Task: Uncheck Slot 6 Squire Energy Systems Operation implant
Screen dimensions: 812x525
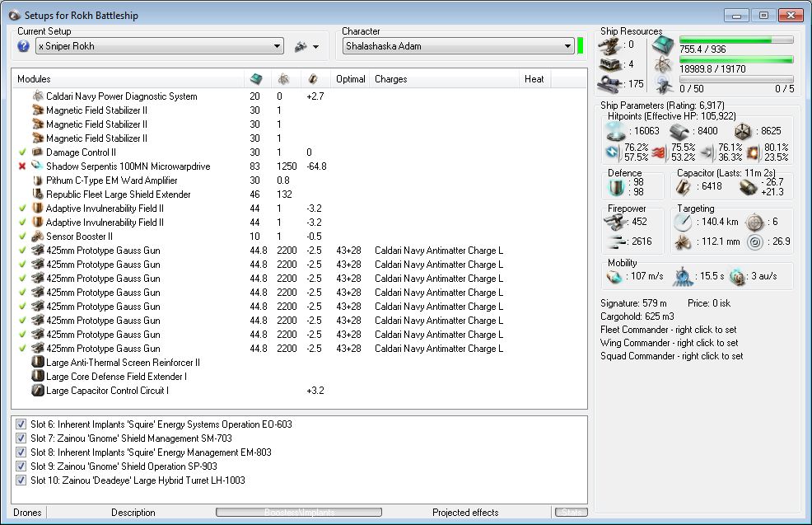Action: [x=21, y=424]
